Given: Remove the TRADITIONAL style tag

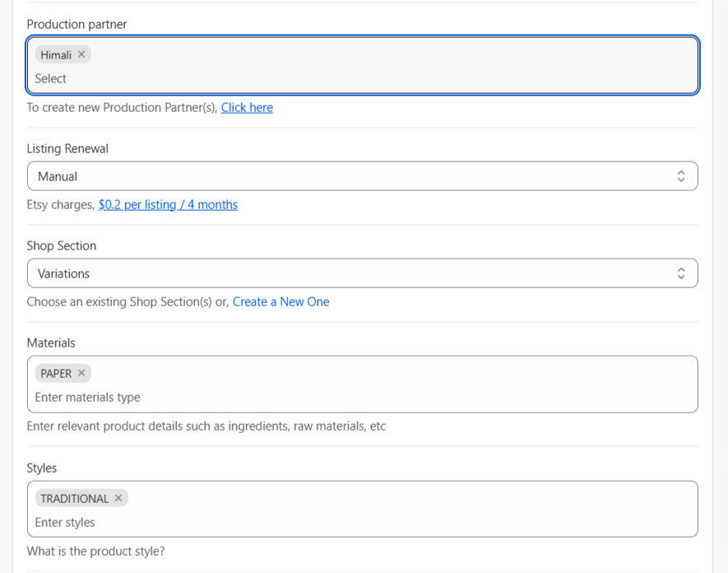Looking at the screenshot, I should [118, 498].
